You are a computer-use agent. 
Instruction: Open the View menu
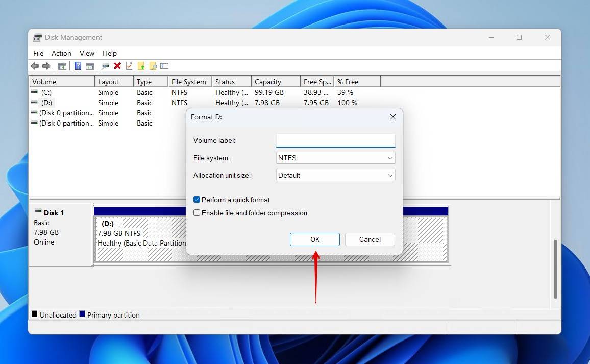pos(87,53)
